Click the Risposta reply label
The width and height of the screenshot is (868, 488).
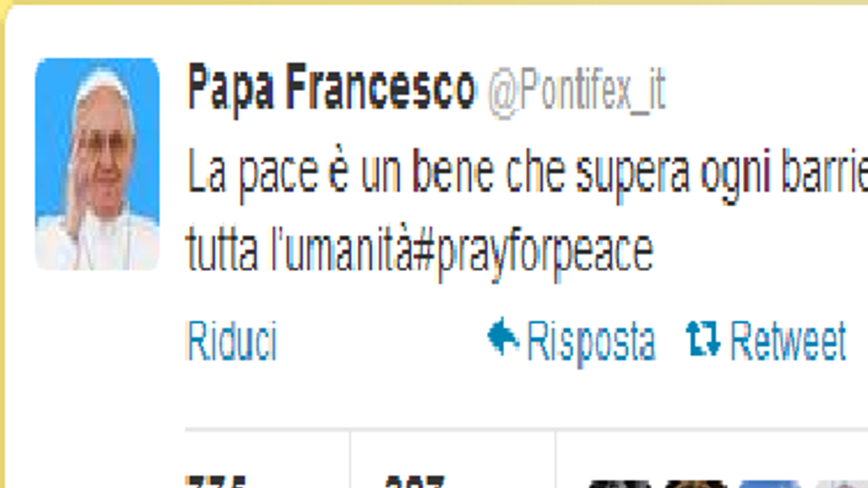591,341
